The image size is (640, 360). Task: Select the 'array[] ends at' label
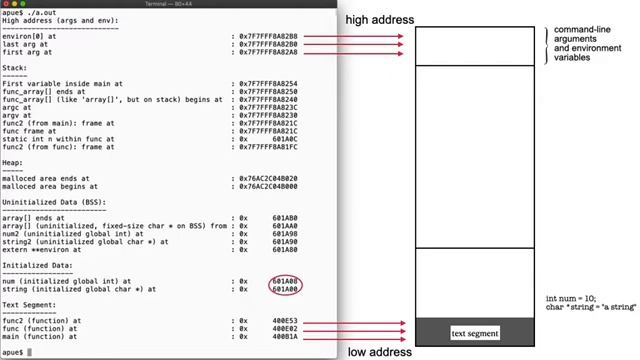click(33, 218)
